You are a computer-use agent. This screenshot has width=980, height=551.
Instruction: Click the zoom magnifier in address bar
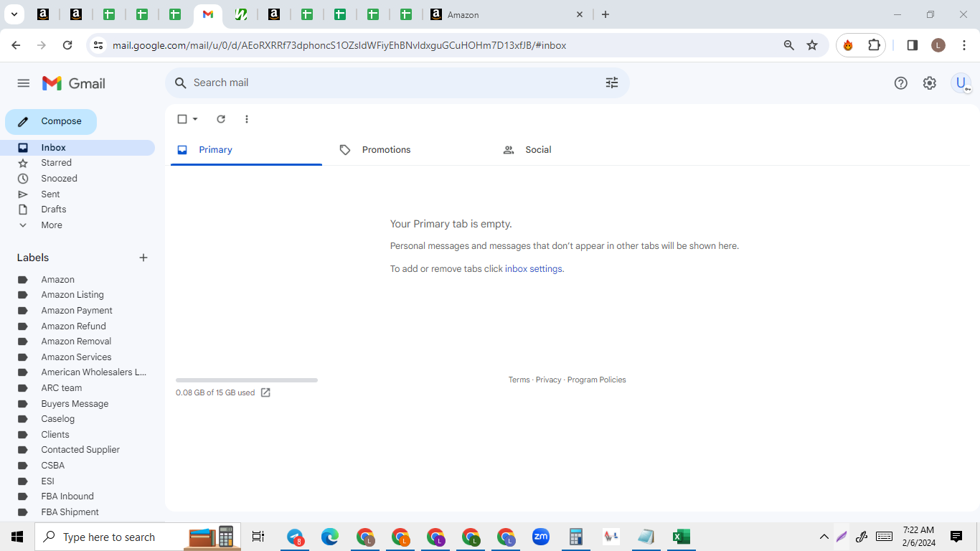coord(789,45)
